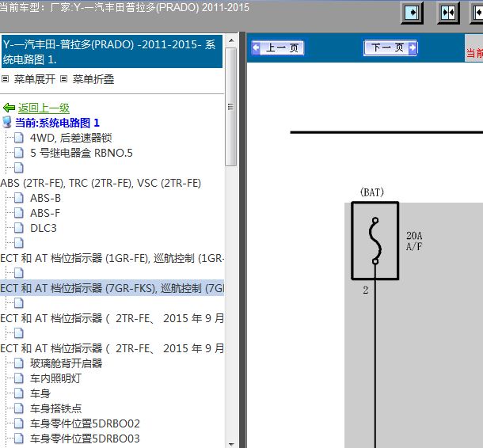Click the tree panel scrollbar thumb

pos(231,107)
